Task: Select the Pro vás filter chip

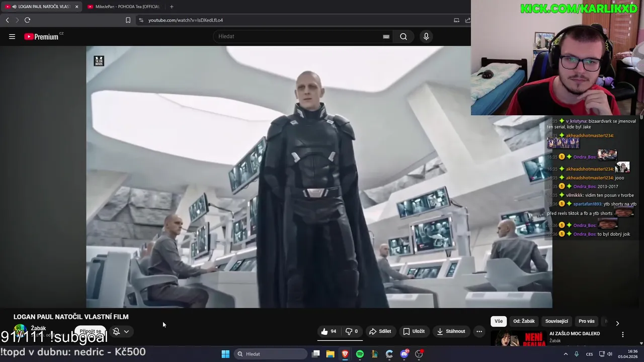Action: coord(586,321)
